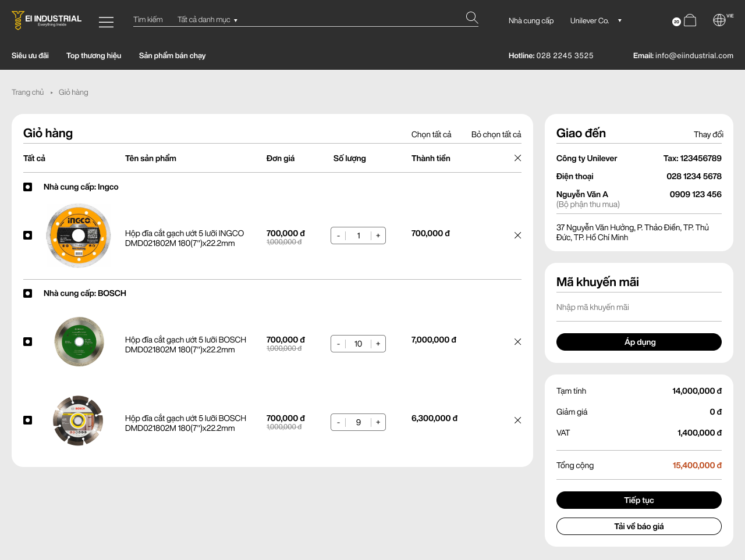Go to Trang chủ breadcrumb
Screen dimensions: 745x560
28,92
